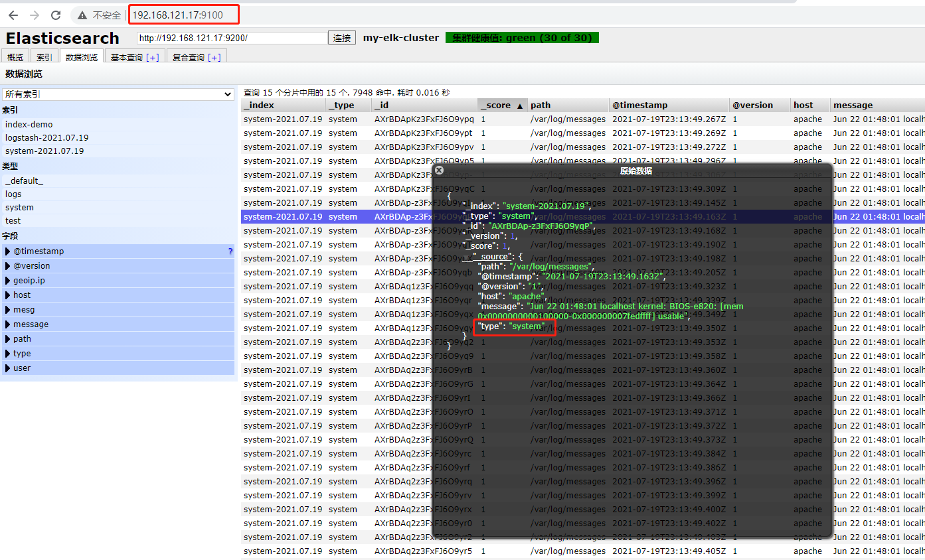Viewport: 925px width, 560px height.
Task: Open the 复合查询 compound query tab
Action: click(197, 57)
